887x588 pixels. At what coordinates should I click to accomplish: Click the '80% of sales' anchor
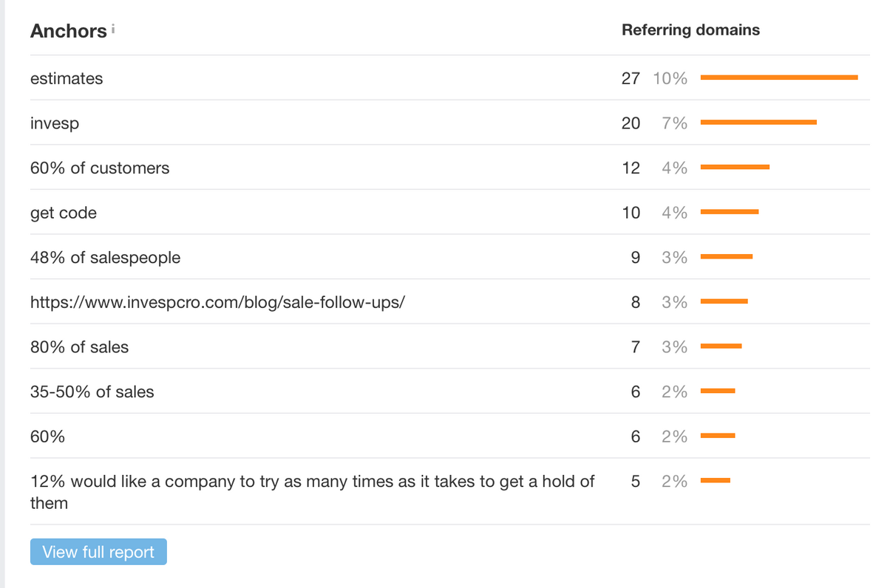(79, 347)
